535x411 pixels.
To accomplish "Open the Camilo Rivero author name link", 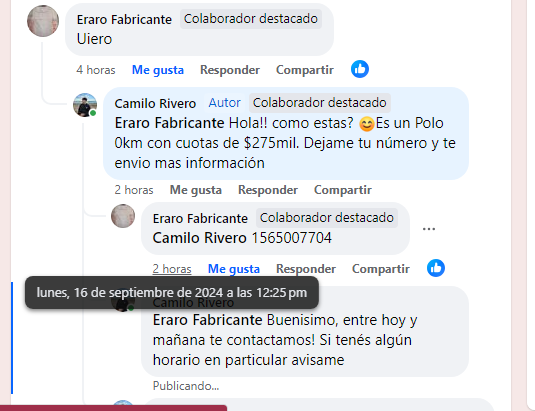I will (155, 103).
